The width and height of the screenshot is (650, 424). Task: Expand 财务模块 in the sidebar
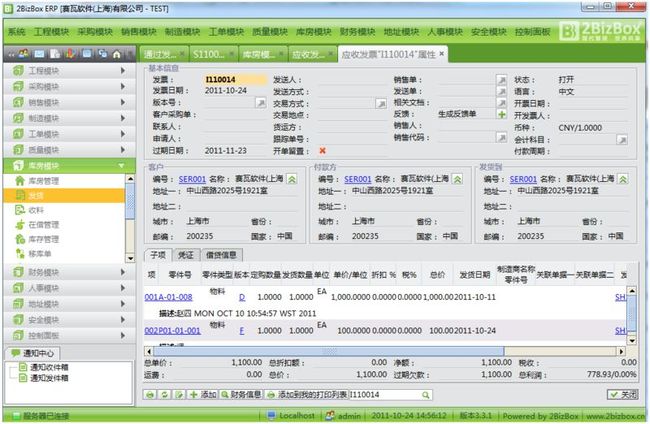[x=69, y=272]
